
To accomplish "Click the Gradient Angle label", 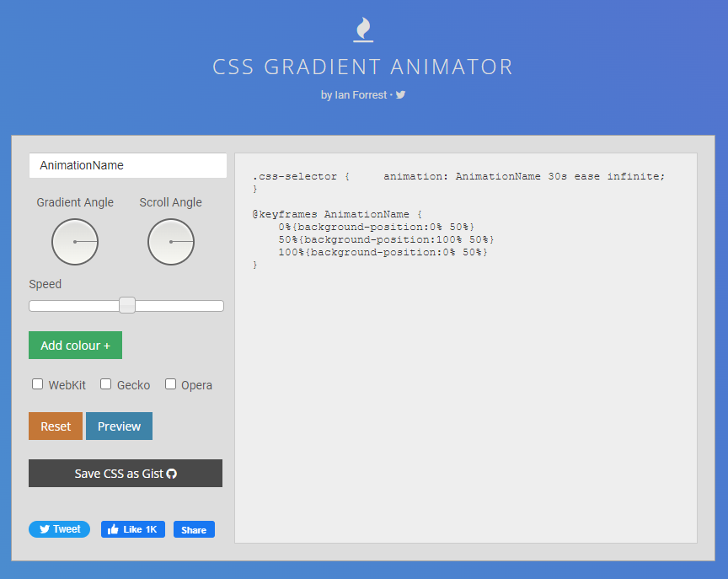I will coord(75,202).
